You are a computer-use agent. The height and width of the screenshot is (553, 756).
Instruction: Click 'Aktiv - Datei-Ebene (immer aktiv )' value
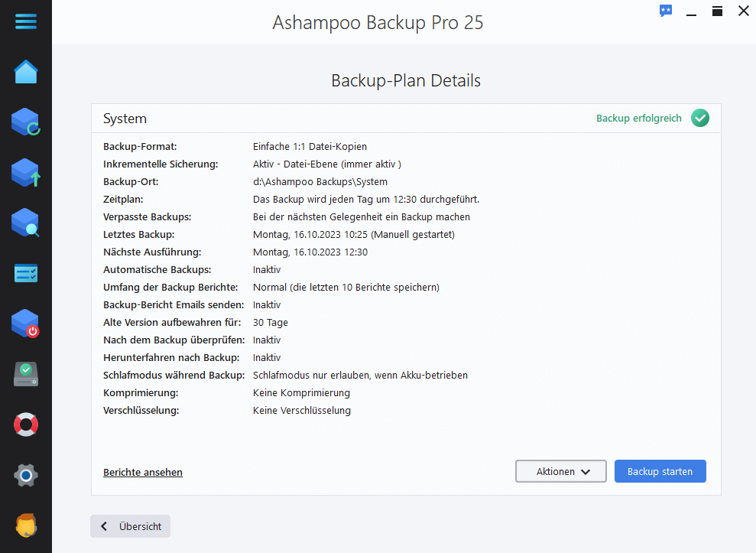click(x=327, y=164)
